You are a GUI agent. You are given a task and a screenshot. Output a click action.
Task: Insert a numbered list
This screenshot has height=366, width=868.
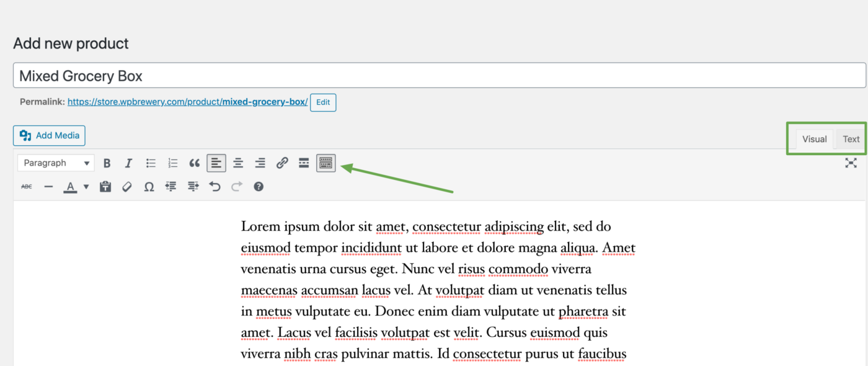[x=173, y=163]
